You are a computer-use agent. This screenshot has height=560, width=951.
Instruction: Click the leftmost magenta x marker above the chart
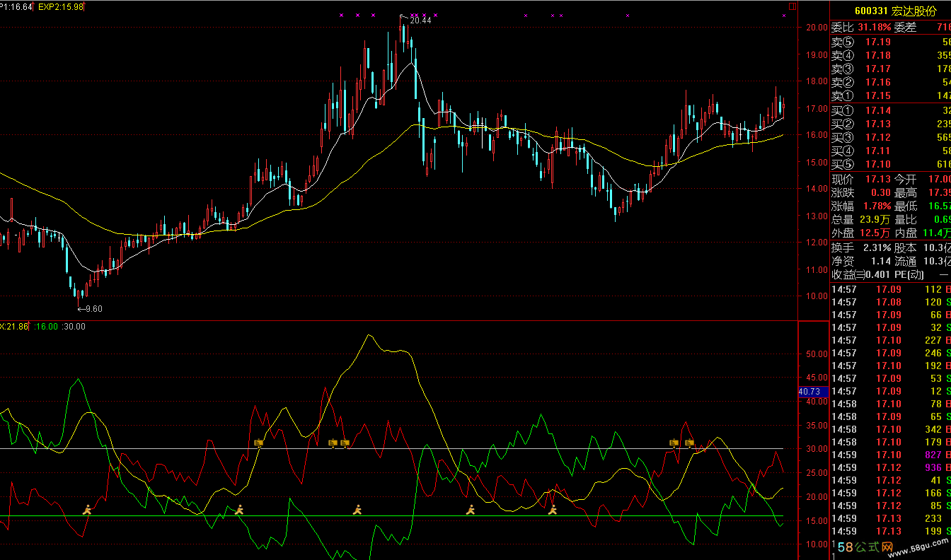(x=341, y=15)
